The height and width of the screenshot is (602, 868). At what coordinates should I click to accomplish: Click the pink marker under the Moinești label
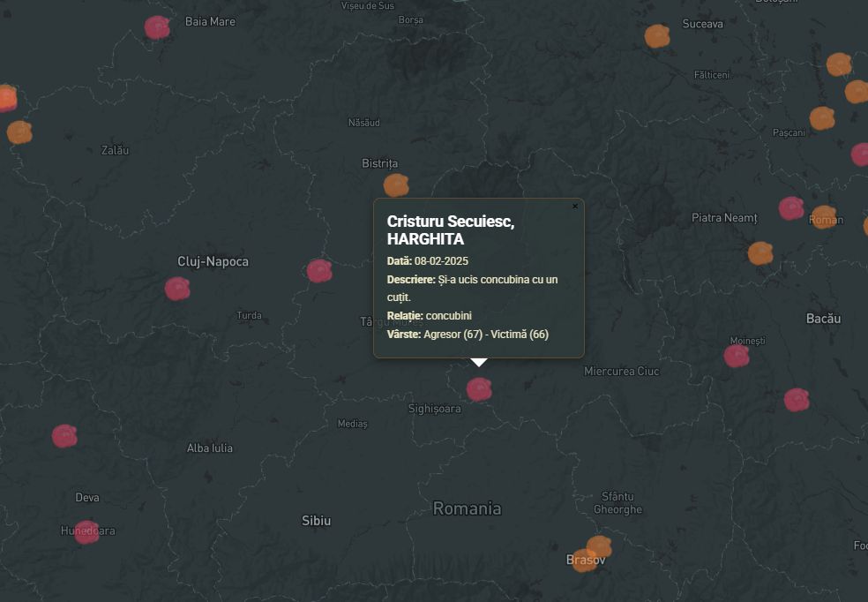(737, 356)
